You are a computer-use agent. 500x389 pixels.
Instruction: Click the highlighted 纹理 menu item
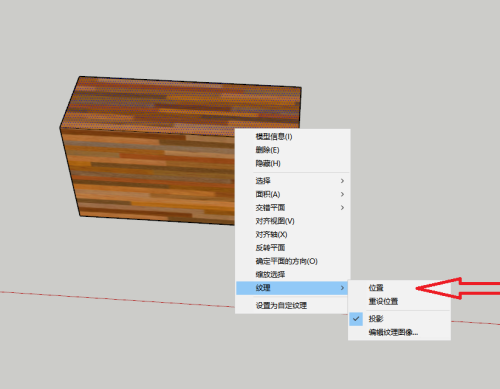[293, 288]
